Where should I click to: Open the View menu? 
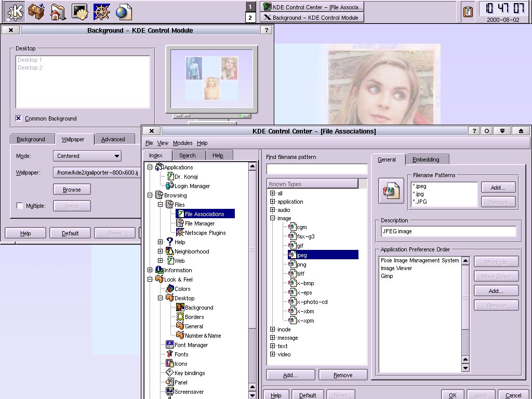(163, 143)
